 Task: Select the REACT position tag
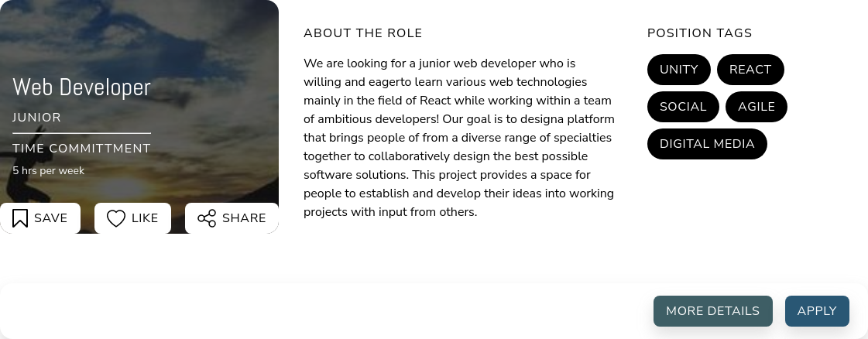(x=750, y=70)
